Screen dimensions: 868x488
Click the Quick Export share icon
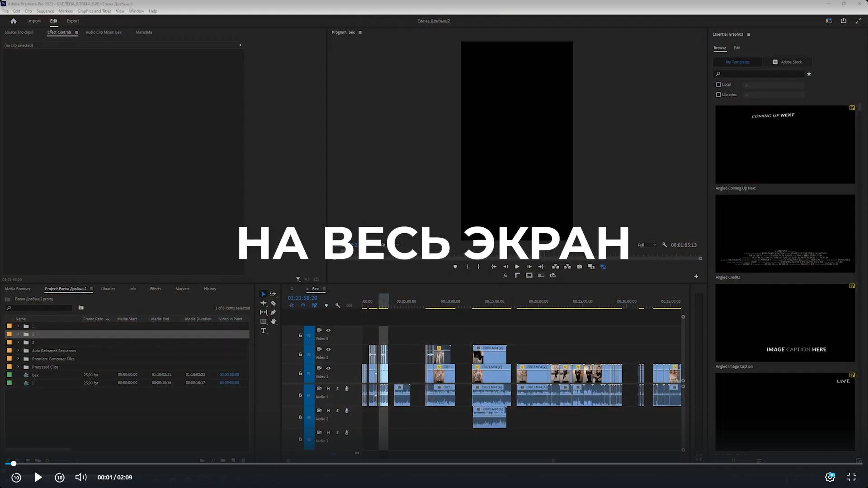tap(843, 21)
